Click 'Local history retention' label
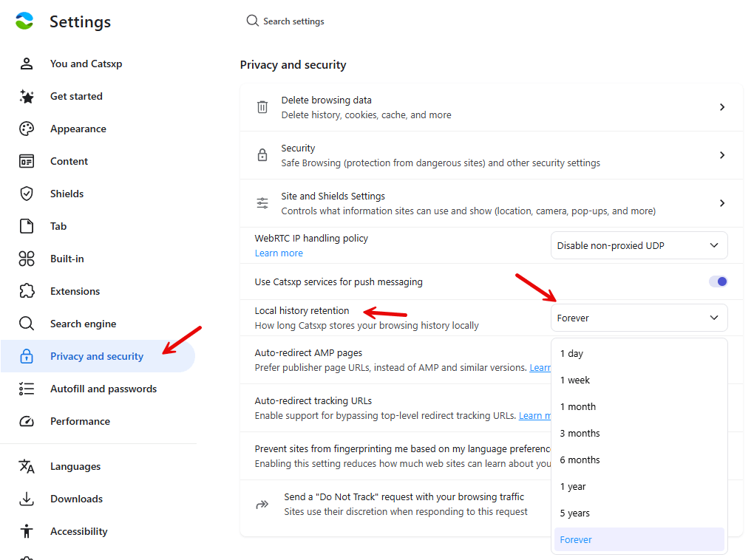This screenshot has height=560, width=754. click(x=302, y=310)
